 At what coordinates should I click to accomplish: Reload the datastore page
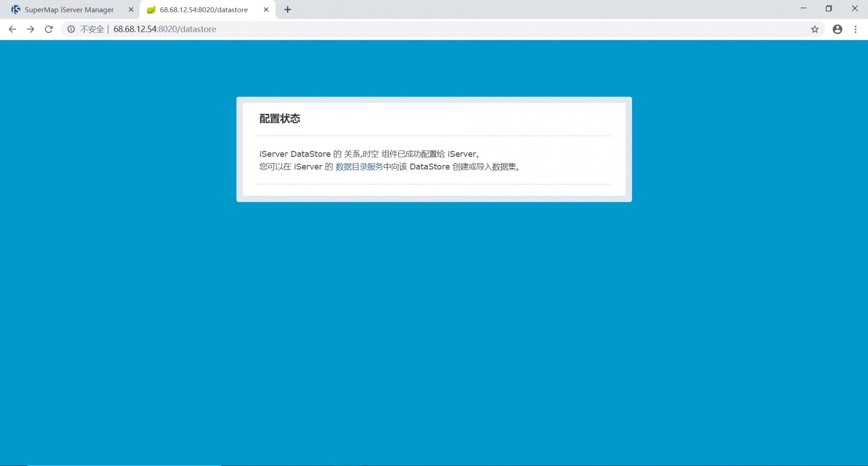pyautogui.click(x=48, y=29)
